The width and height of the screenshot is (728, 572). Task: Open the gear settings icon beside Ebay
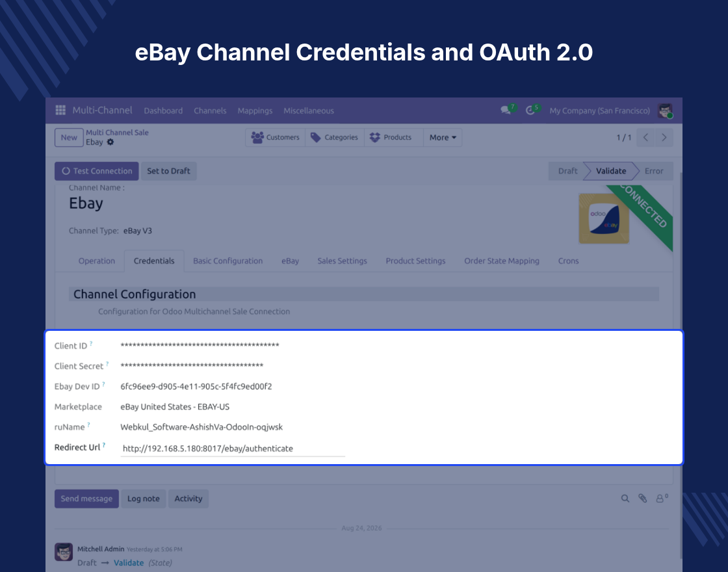[x=110, y=142]
